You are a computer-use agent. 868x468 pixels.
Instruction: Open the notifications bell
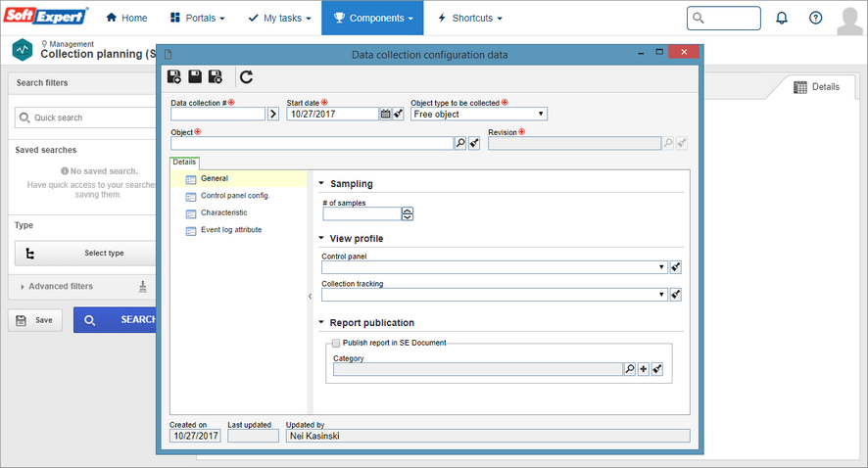click(x=782, y=18)
